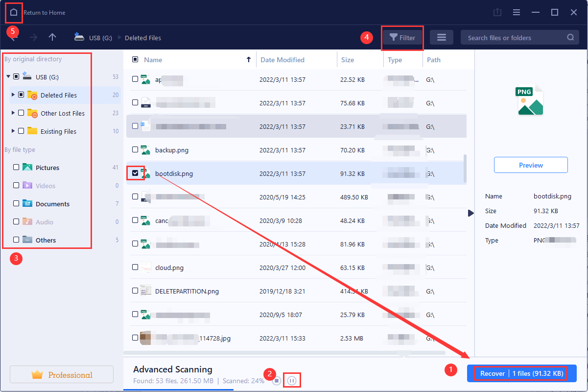Uncheck the bootdisk.png selection checkbox
The height and width of the screenshot is (392, 588).
[136, 173]
